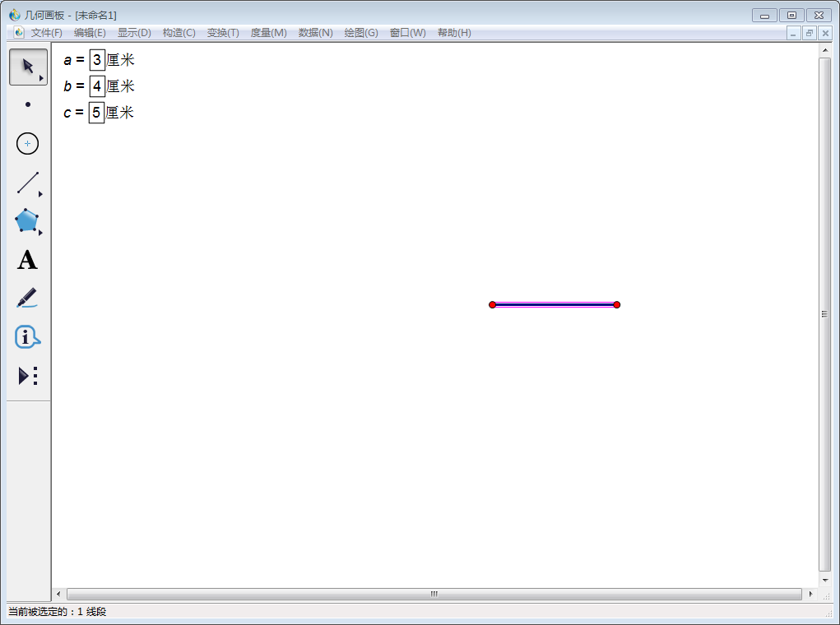840x625 pixels.
Task: Click the value box of parameter b
Action: click(x=97, y=86)
